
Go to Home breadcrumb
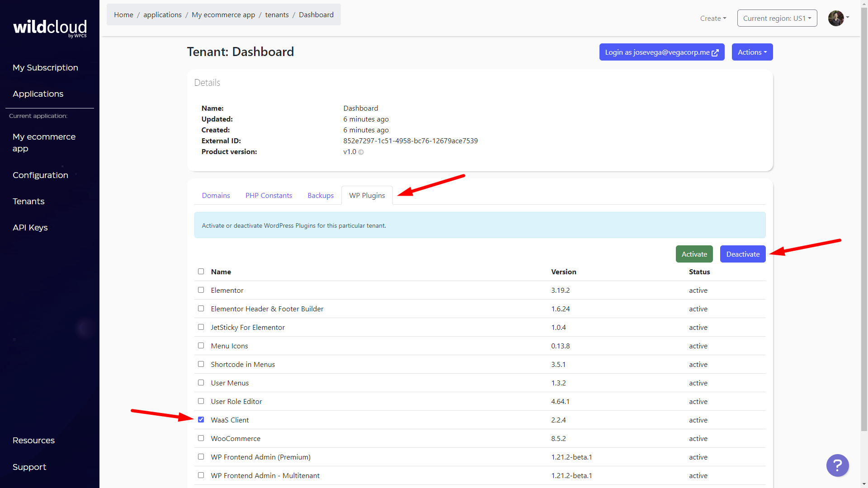[x=123, y=14]
